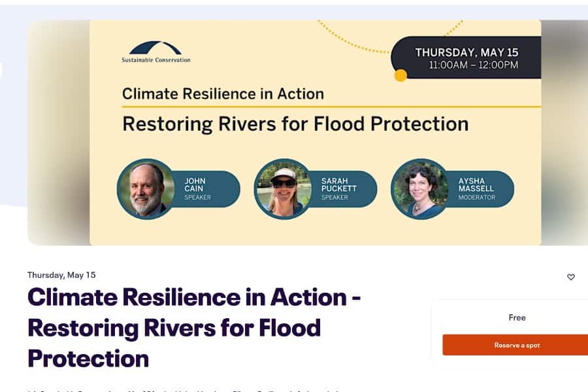The width and height of the screenshot is (588, 392).
Task: Click the large purple event title heading
Action: point(194,327)
